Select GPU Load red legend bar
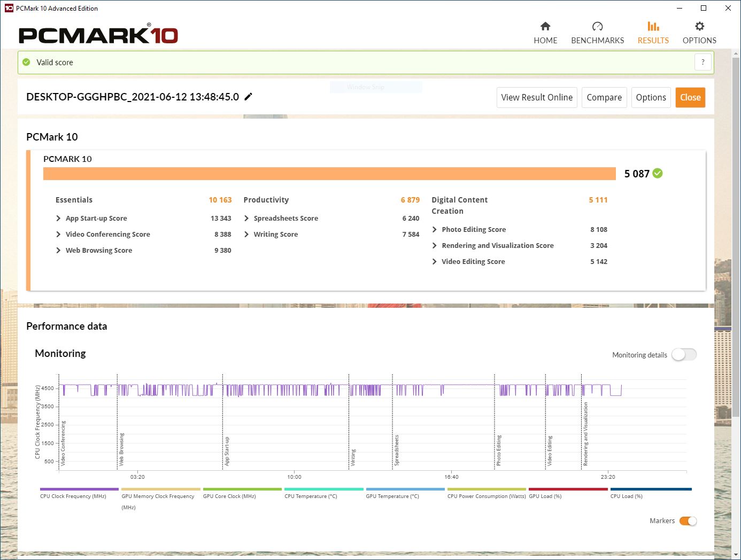This screenshot has height=560, width=741. 568,489
